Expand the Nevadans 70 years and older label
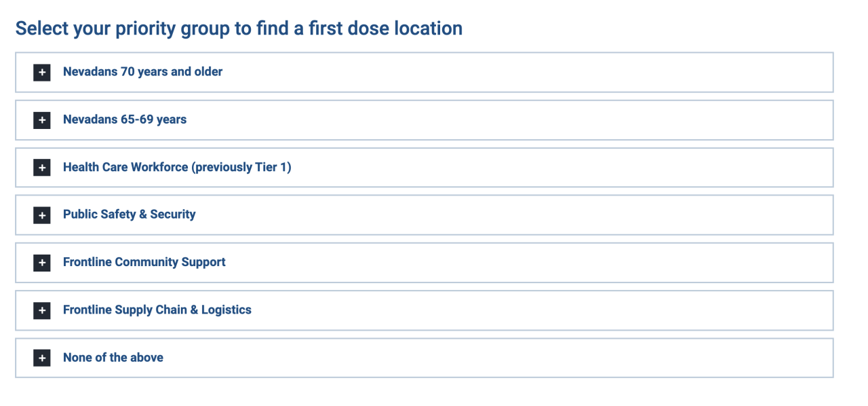 click(x=142, y=71)
